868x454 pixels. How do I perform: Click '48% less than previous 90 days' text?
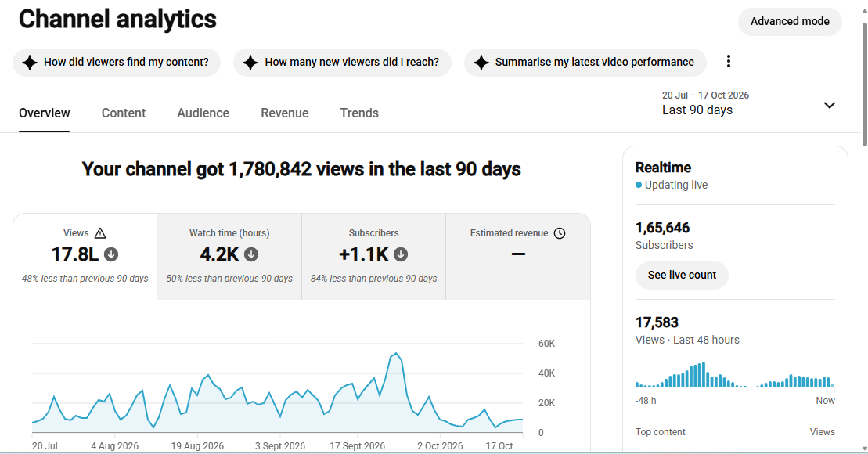pos(85,279)
